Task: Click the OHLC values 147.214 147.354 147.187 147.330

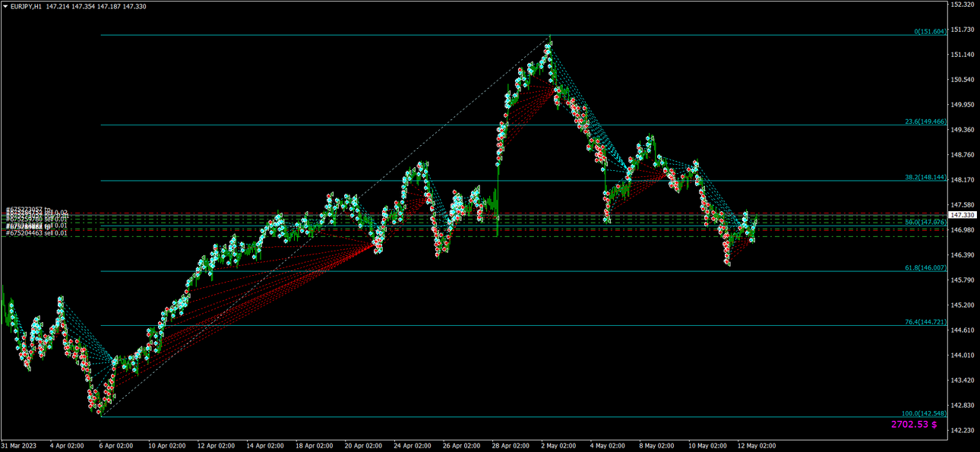Action: point(96,6)
